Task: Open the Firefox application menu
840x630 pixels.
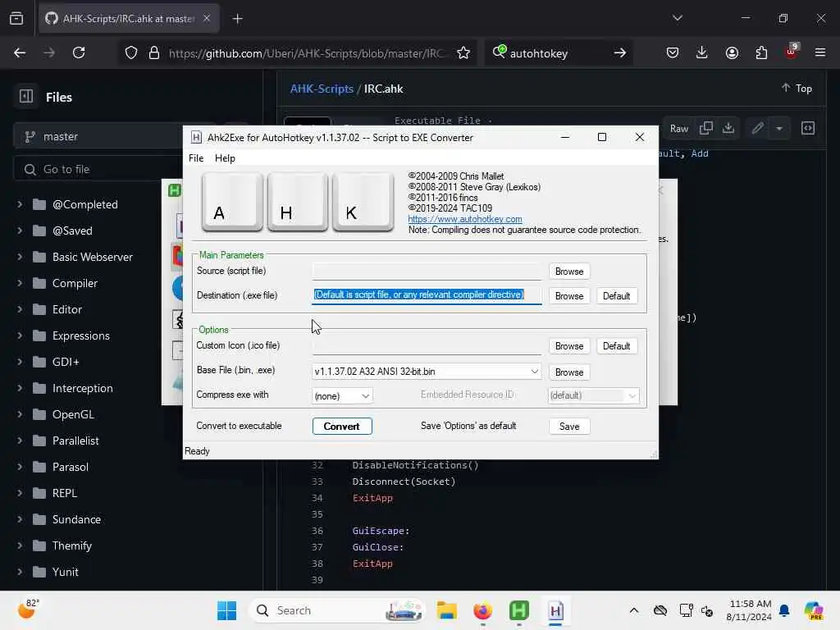Action: pyautogui.click(x=820, y=52)
